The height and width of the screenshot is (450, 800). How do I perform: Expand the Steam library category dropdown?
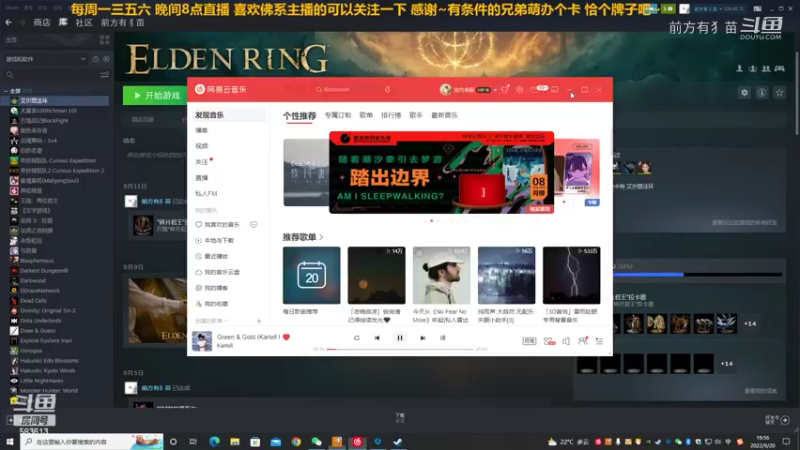[83, 59]
